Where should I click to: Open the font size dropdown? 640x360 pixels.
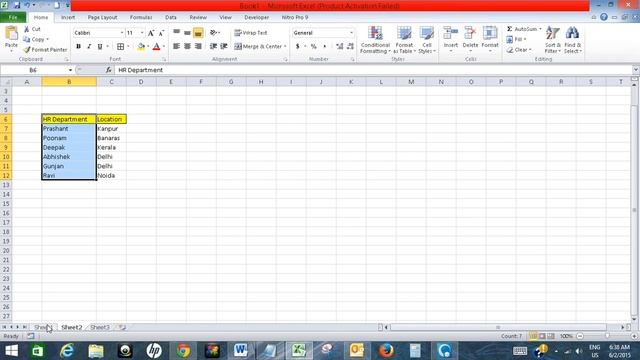click(x=142, y=33)
